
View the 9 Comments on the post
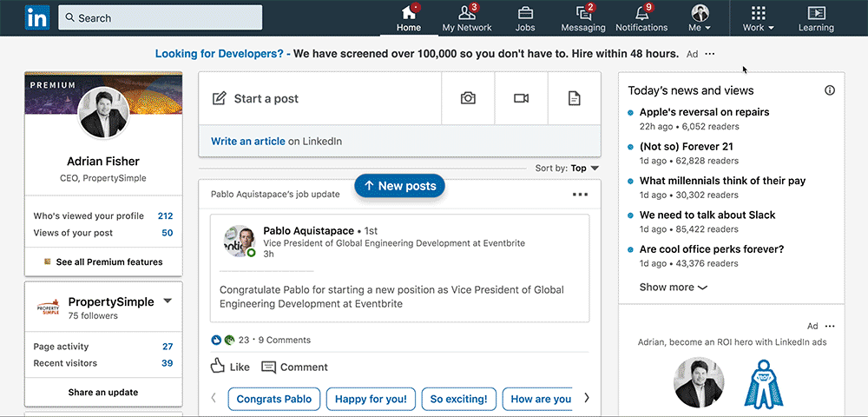pyautogui.click(x=285, y=340)
